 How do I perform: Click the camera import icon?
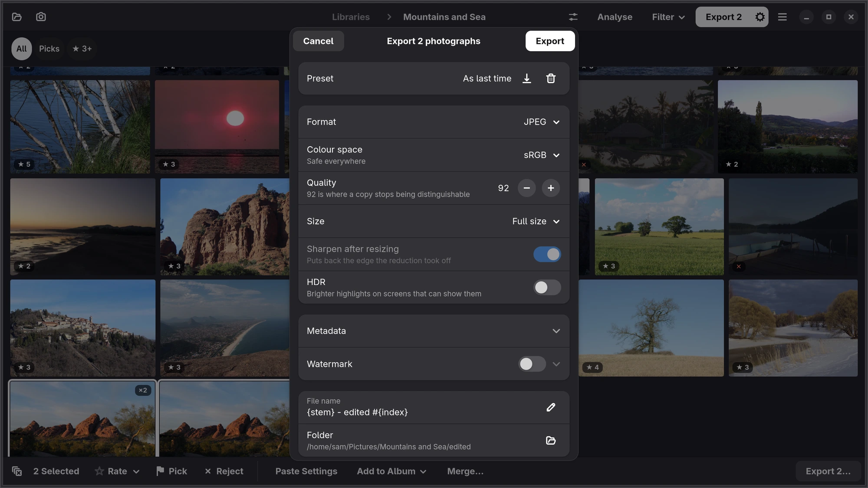point(41,17)
